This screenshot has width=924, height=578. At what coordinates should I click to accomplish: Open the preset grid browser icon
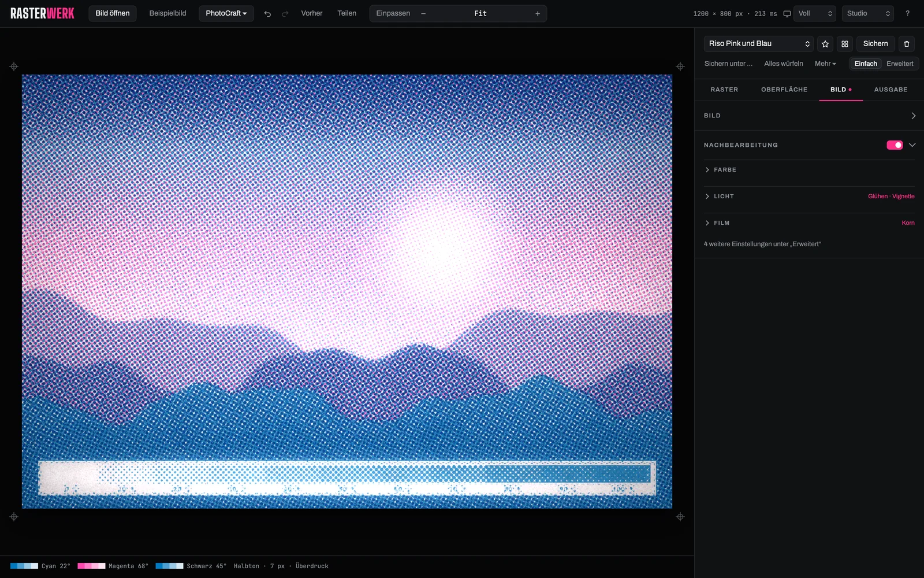coord(845,44)
